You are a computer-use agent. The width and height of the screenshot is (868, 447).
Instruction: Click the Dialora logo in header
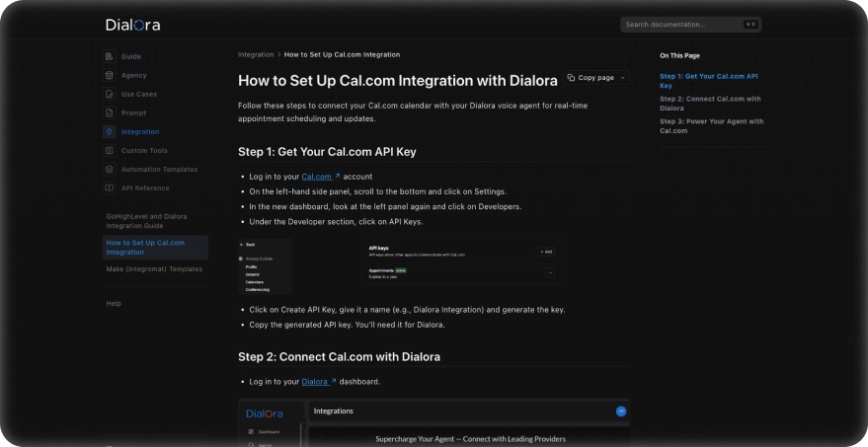(x=133, y=25)
